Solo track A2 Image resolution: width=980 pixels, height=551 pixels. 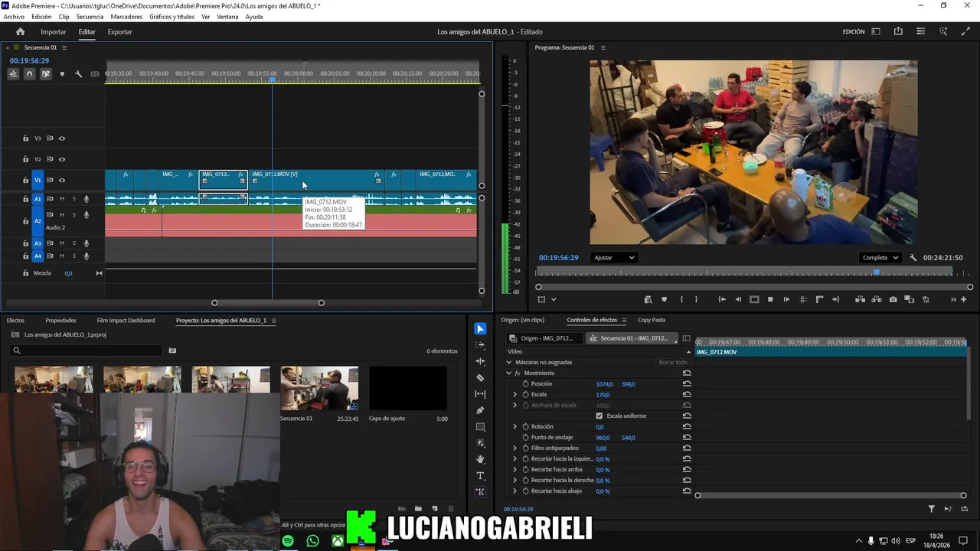[x=73, y=215]
